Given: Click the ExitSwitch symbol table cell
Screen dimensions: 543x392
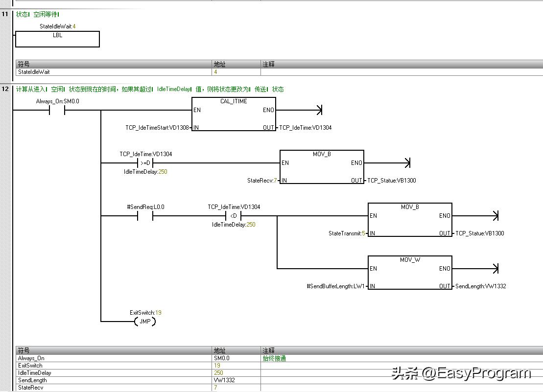Looking at the screenshot, I should (x=114, y=366).
